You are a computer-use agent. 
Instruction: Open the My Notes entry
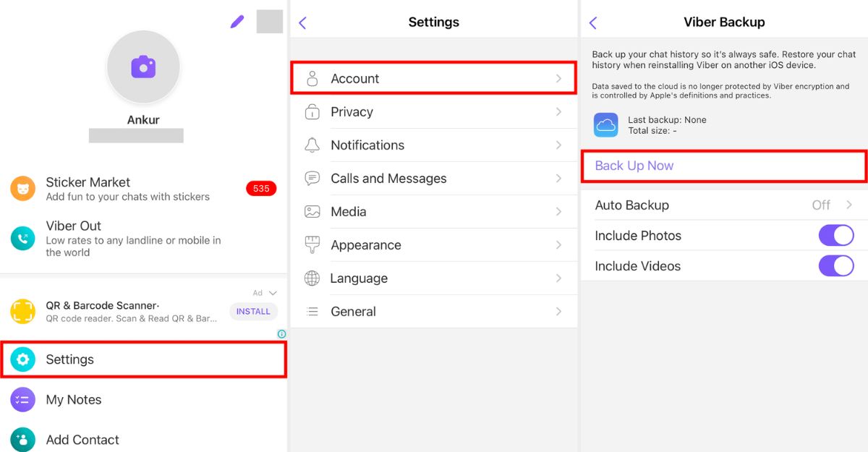coord(143,399)
